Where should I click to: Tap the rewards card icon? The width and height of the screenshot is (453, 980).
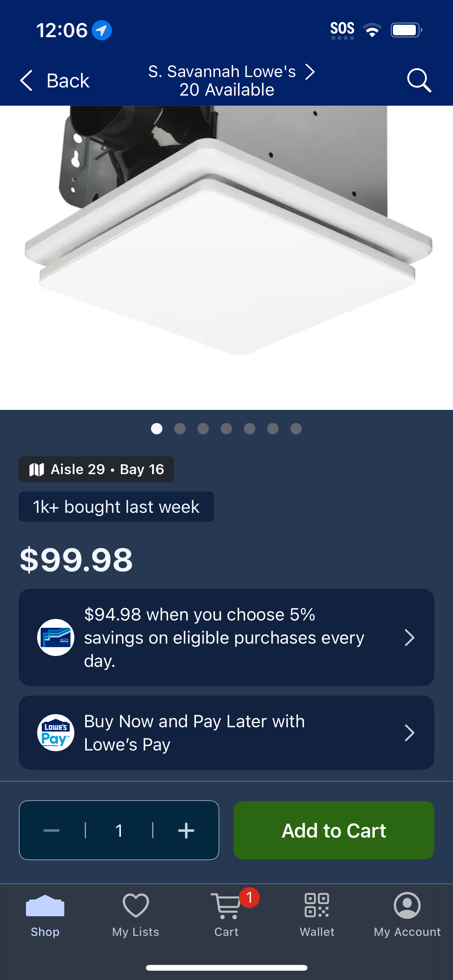pos(56,637)
